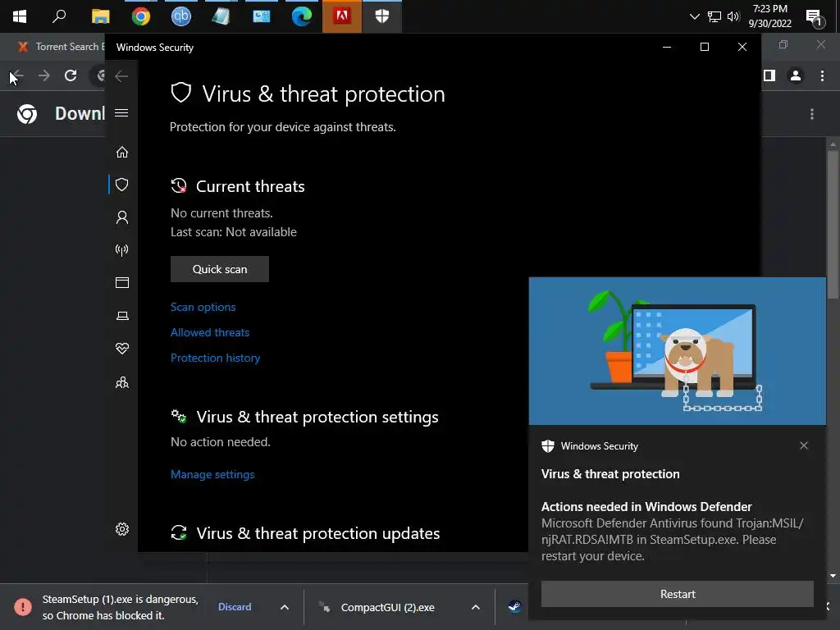
Task: Click Chrome back navigation arrow
Action: click(18, 75)
